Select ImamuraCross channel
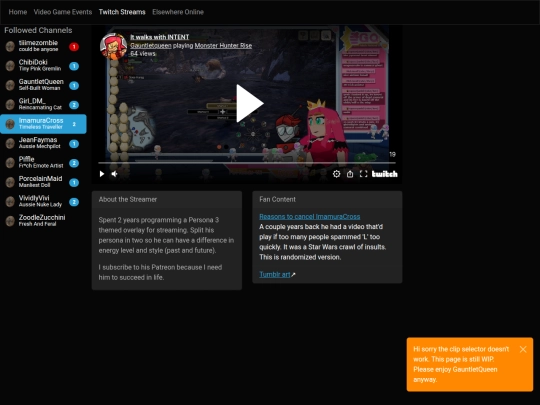 [x=43, y=124]
